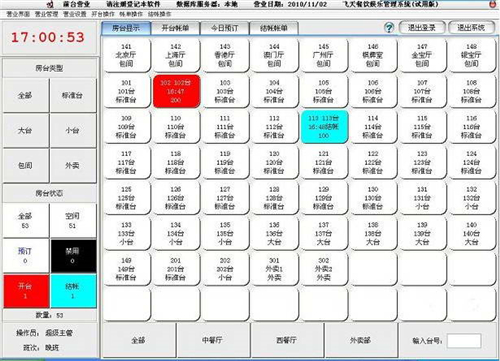
Task: Select the cyan checkout table 113
Action: 324,127
